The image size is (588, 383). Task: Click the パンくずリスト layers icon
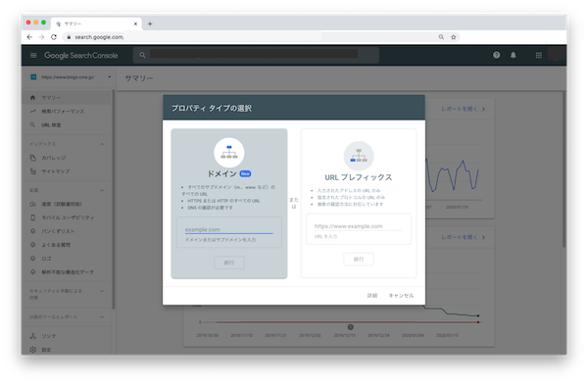(32, 231)
